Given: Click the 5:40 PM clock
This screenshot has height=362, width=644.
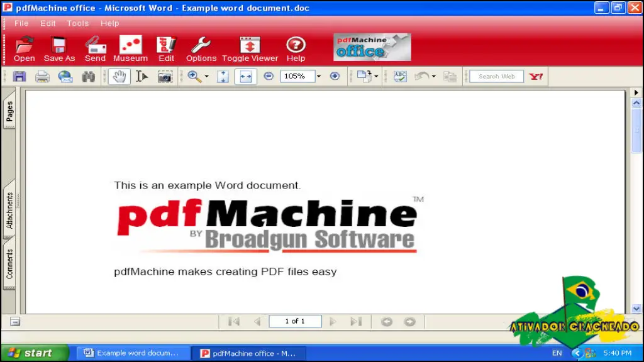Looking at the screenshot, I should coord(617,353).
